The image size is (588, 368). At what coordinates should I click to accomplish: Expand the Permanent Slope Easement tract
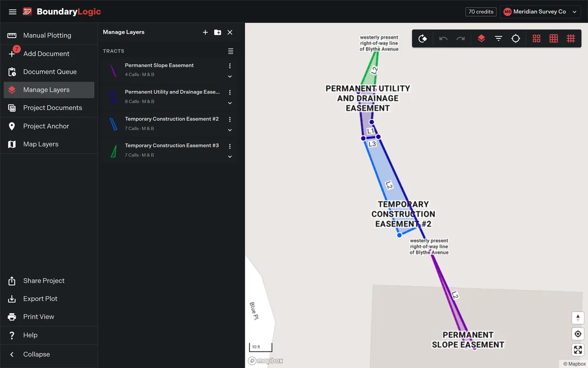(x=230, y=76)
